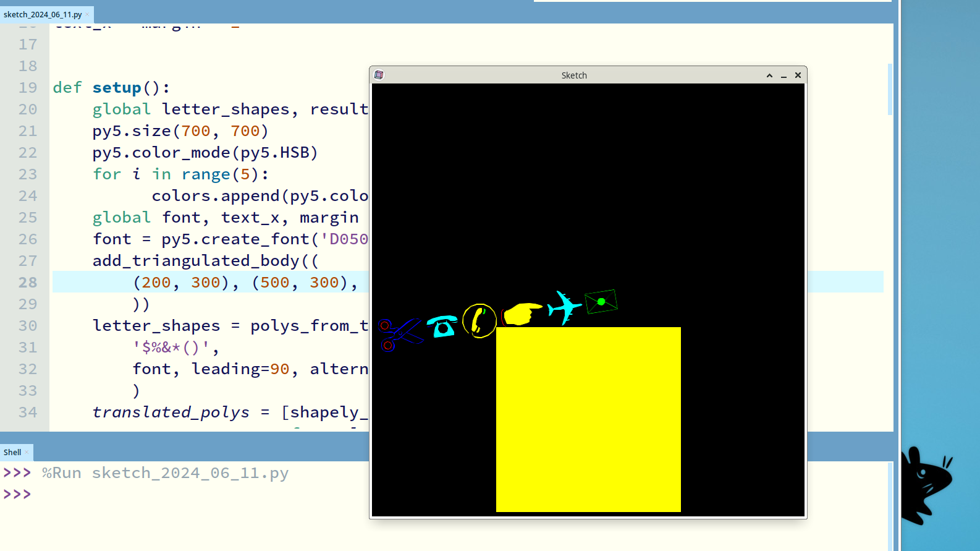Click the cyan rotary telephone shape
The width and height of the screenshot is (980, 551).
tap(442, 326)
